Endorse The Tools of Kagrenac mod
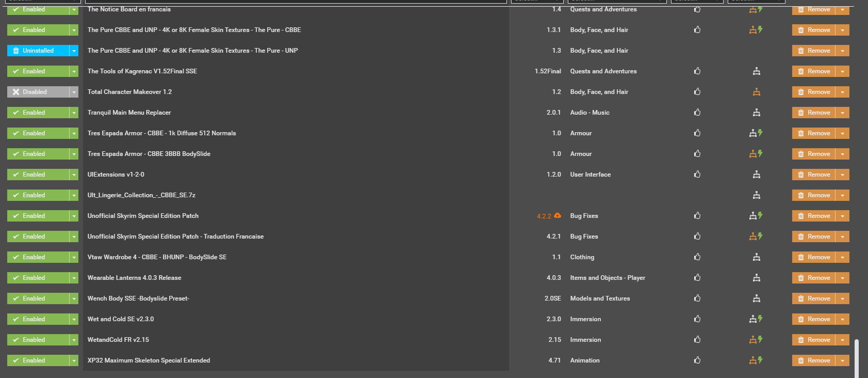 [x=697, y=71]
